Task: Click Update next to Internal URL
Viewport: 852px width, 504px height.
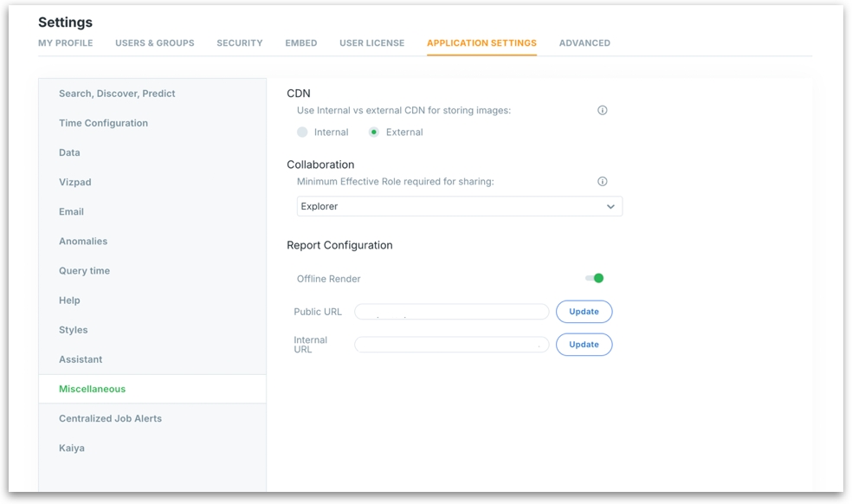Action: tap(584, 345)
